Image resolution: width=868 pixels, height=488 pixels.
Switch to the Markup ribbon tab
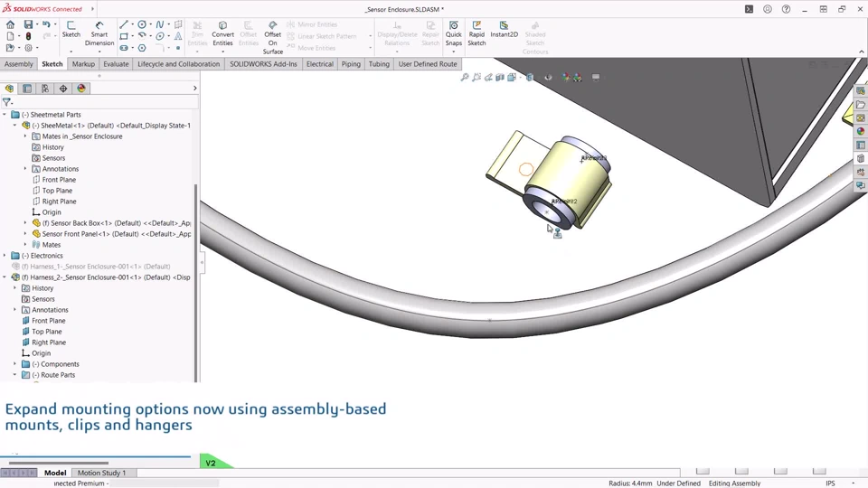pos(83,64)
